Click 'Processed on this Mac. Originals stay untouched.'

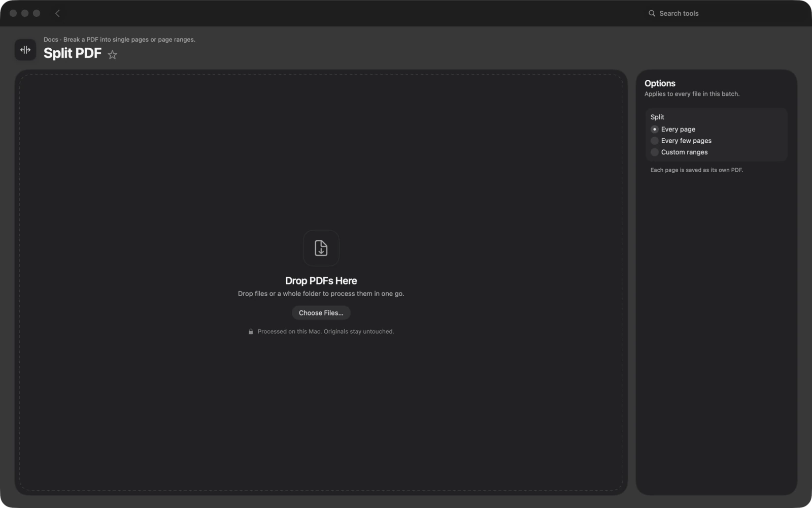[326, 332]
